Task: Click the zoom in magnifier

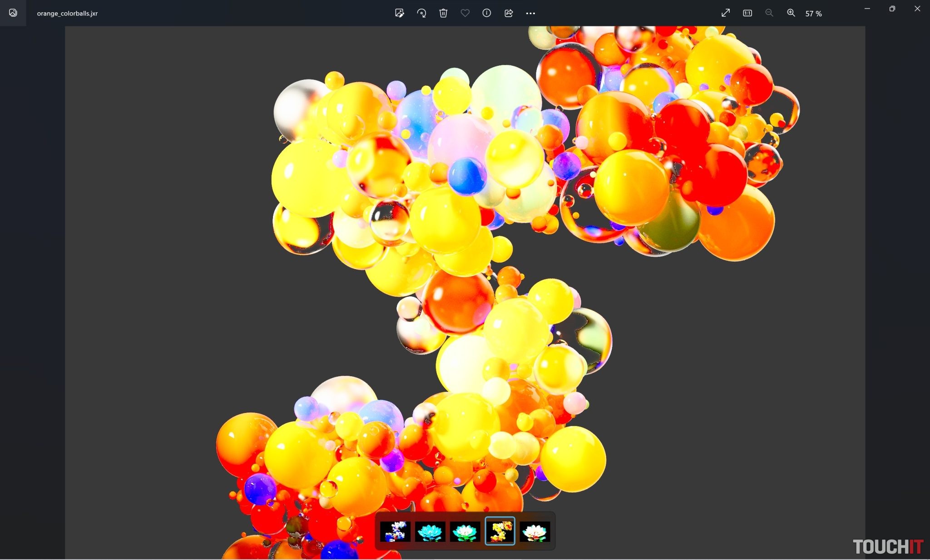Action: coord(791,13)
